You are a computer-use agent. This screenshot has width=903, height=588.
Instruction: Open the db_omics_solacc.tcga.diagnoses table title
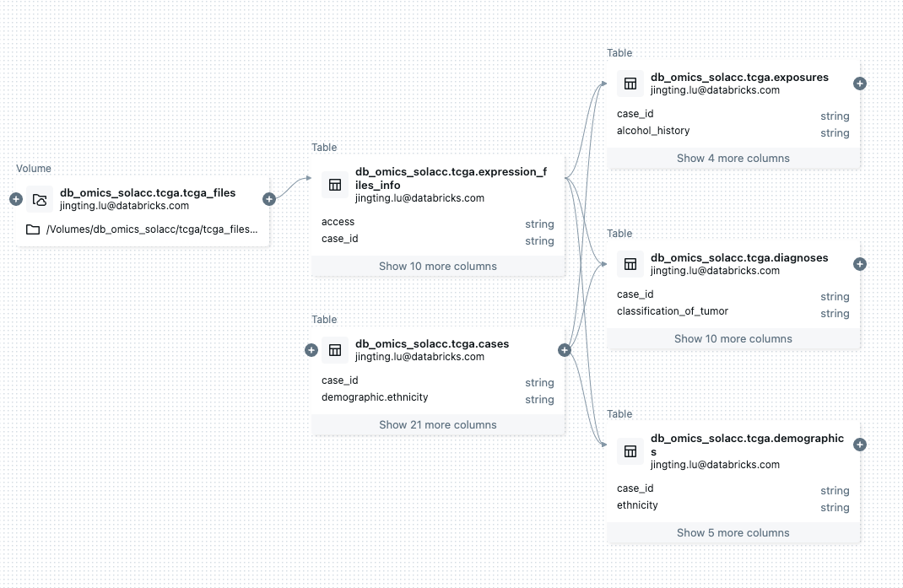coord(739,257)
